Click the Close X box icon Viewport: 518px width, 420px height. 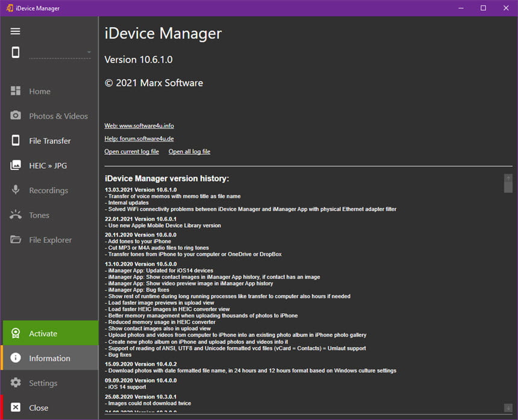15,407
